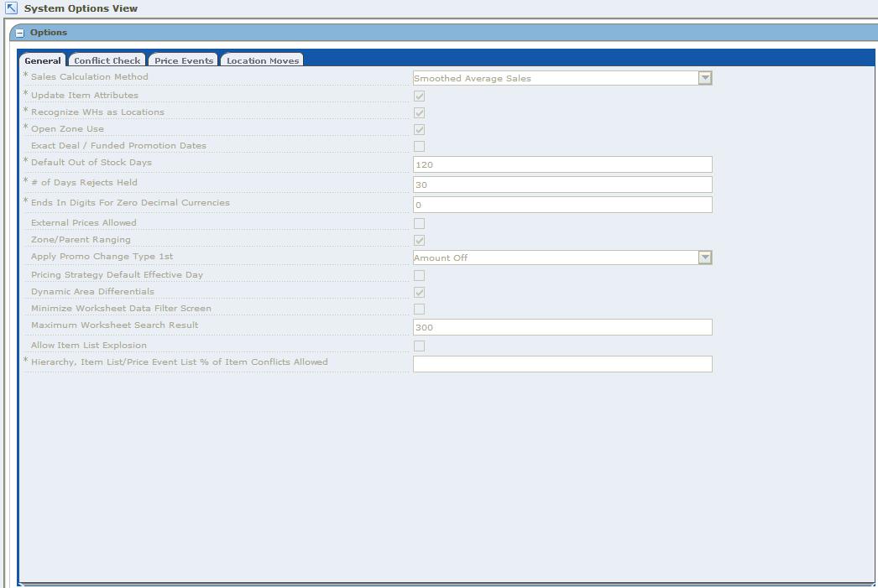Switch to the General tab
Viewport: 878px width, 588px height.
click(43, 60)
